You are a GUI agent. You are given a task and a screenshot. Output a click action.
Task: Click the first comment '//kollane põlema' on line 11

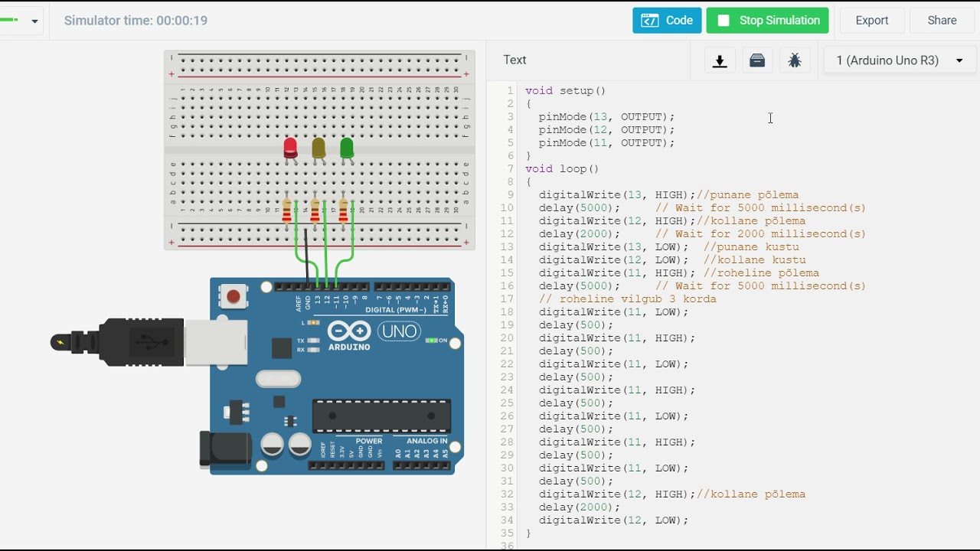751,220
